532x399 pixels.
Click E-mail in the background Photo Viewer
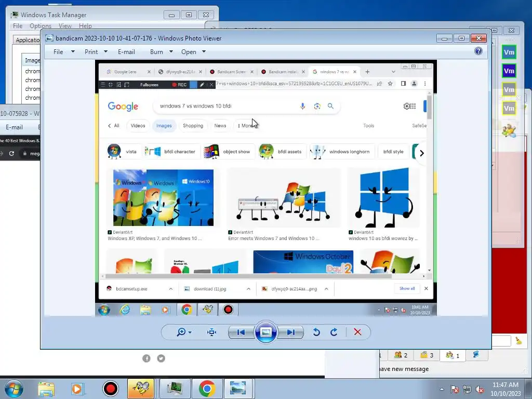click(x=14, y=127)
